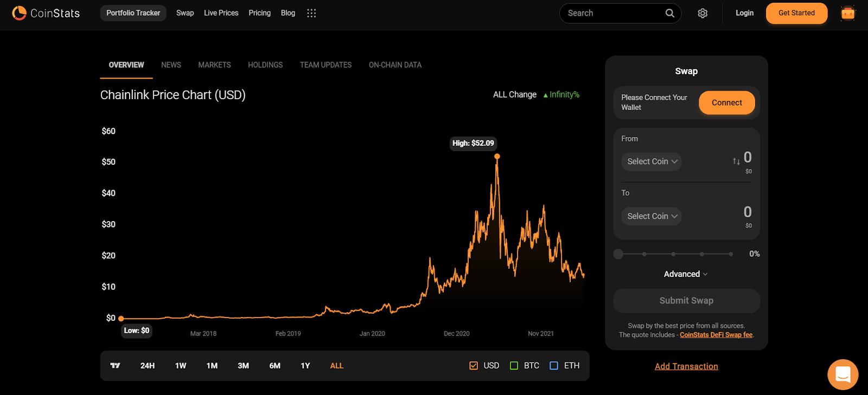Open the Blog page
This screenshot has width=868, height=395.
click(288, 13)
